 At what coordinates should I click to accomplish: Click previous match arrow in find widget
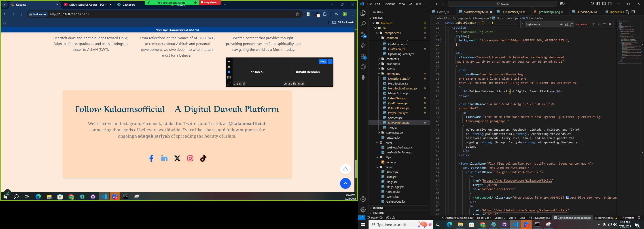coord(593,24)
